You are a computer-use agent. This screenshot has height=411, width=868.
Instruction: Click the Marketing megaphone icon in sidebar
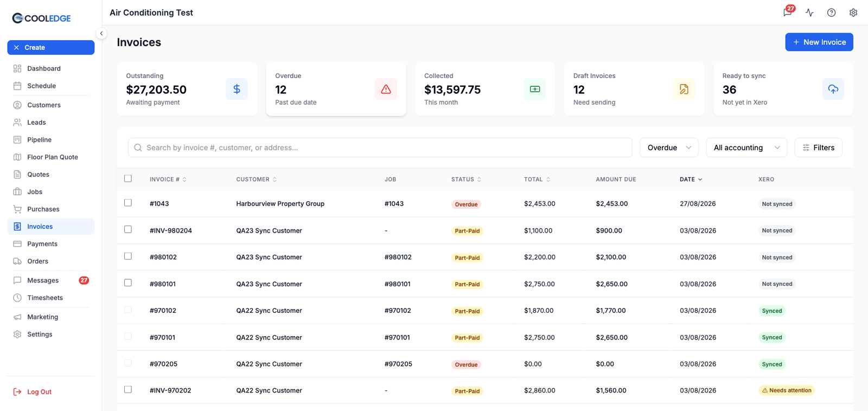pyautogui.click(x=17, y=317)
